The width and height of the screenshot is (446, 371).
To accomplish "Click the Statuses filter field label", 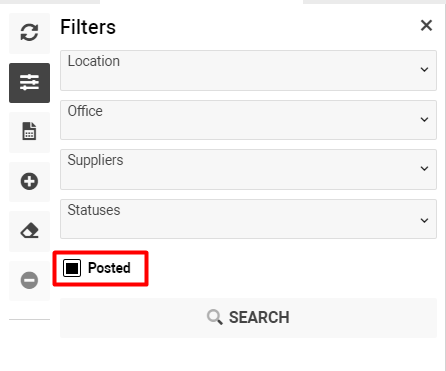I will [x=94, y=210].
